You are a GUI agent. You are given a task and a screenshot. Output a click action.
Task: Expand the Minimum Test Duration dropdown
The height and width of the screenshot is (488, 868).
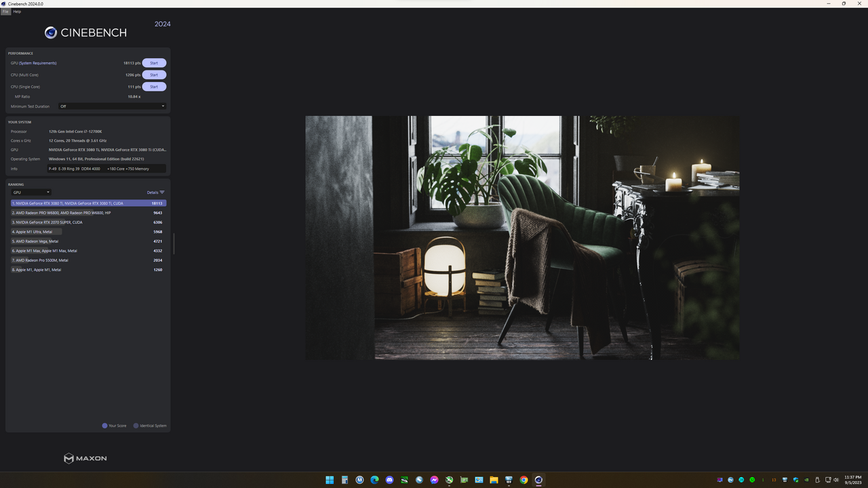pos(112,106)
